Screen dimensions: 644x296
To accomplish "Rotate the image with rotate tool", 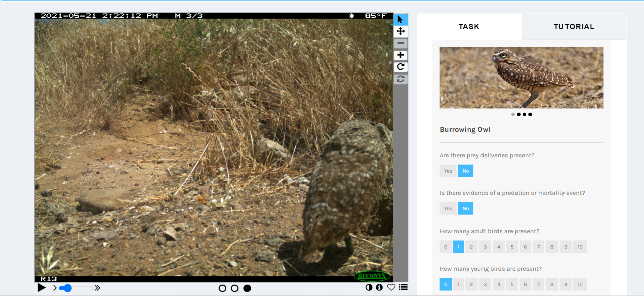I will [400, 67].
